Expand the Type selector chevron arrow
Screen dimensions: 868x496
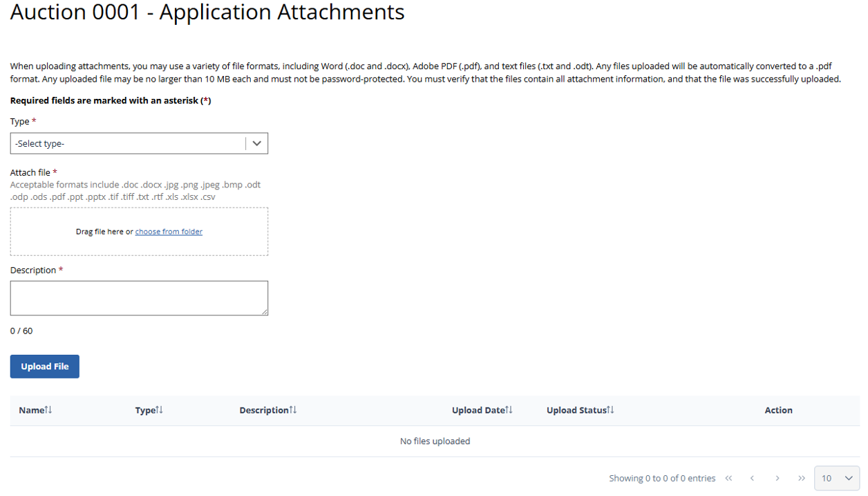click(x=256, y=143)
